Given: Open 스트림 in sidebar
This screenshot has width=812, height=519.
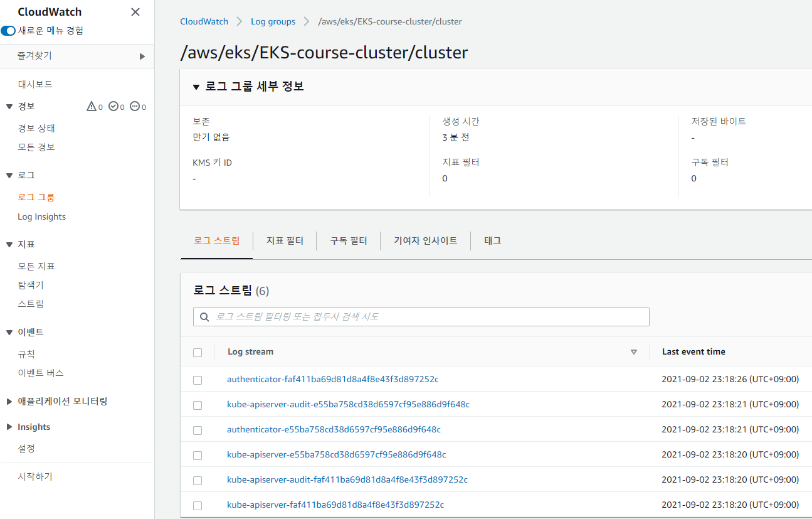Looking at the screenshot, I should pyautogui.click(x=31, y=304).
